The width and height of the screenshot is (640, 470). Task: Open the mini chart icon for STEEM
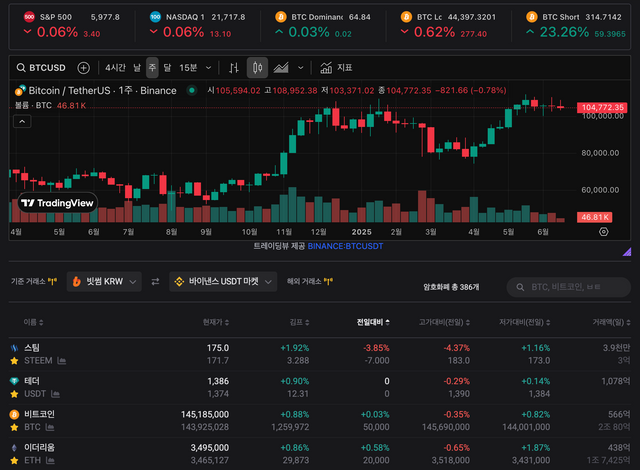point(62,361)
